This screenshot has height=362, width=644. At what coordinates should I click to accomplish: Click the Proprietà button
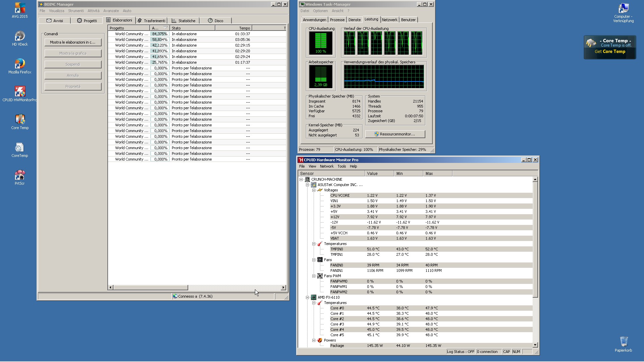tap(73, 86)
